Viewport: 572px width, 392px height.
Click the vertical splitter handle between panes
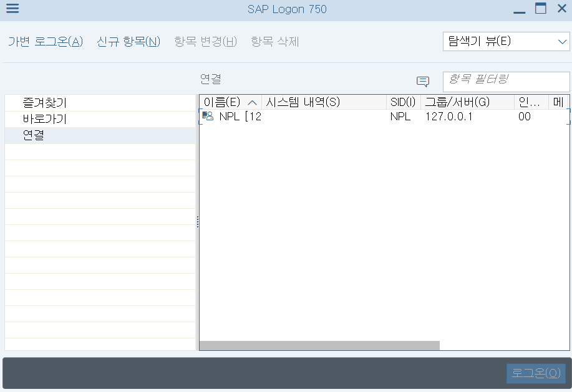point(198,222)
